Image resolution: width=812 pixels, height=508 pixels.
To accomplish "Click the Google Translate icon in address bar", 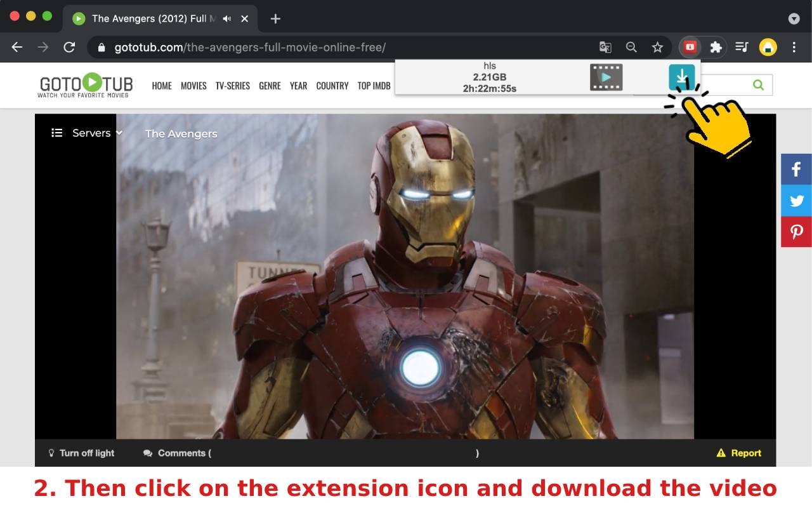I will pos(605,47).
